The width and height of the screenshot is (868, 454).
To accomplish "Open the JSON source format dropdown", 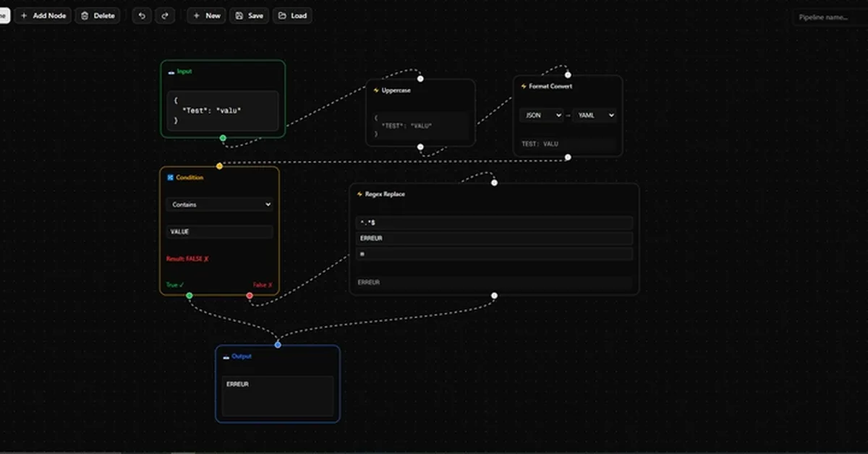I will [541, 115].
